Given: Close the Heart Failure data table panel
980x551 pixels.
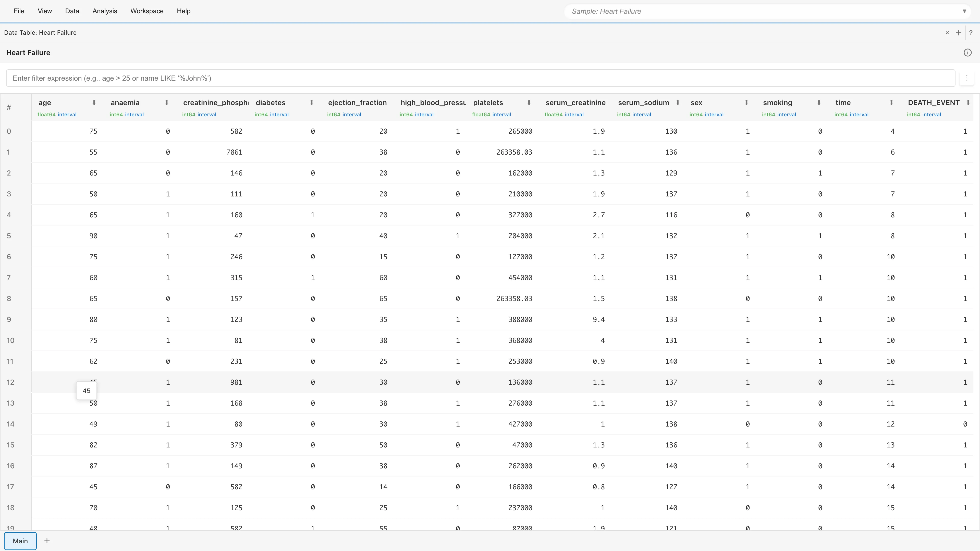Looking at the screenshot, I should click(947, 33).
